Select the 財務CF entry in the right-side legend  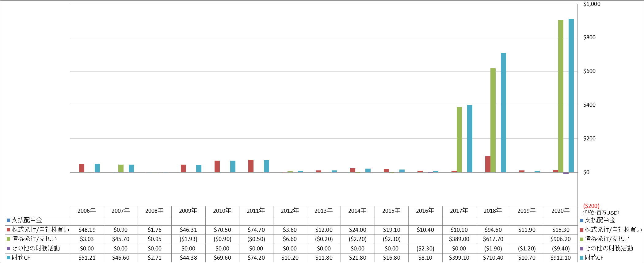591,258
